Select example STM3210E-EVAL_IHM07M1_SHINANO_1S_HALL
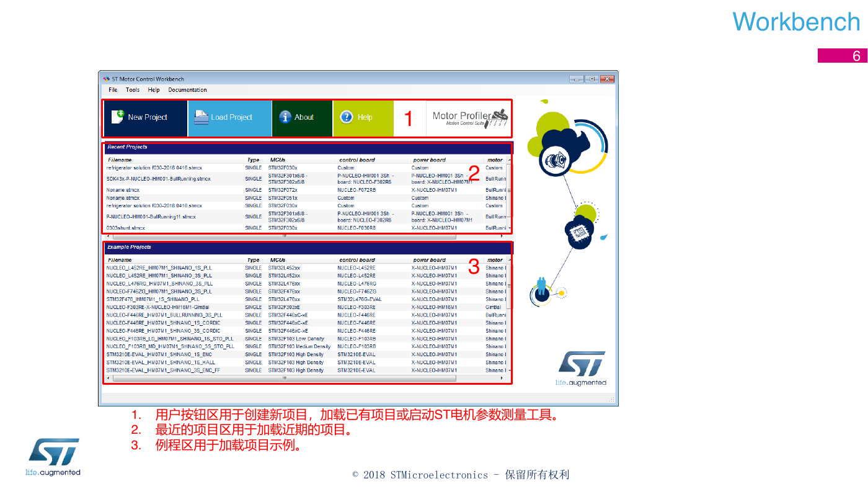Image resolution: width=868 pixels, height=489 pixels. click(x=306, y=362)
